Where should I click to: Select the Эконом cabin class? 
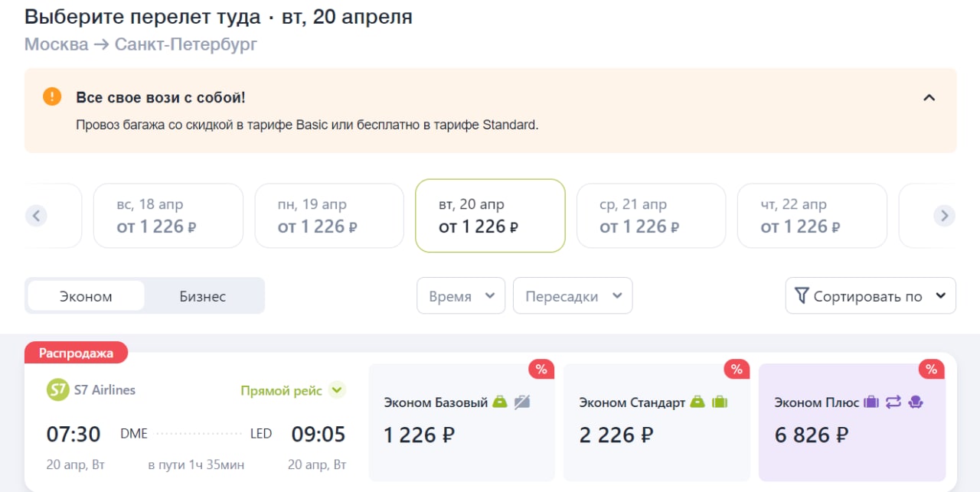(86, 296)
